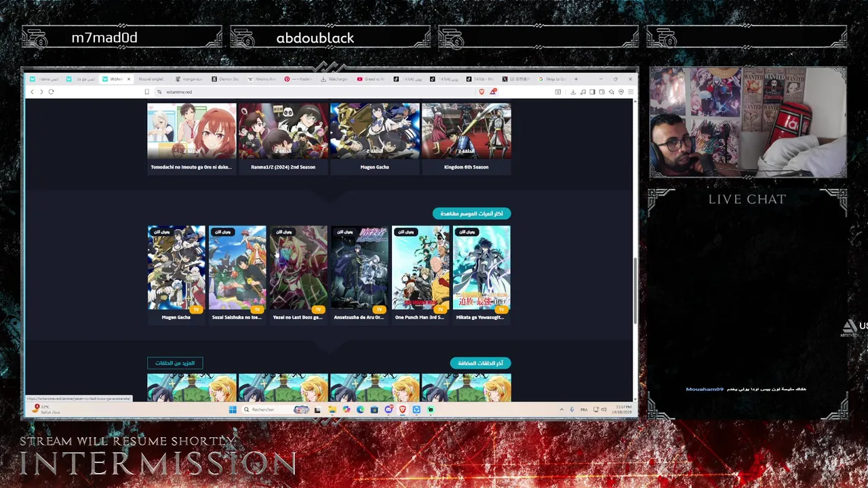
Task: Click the Kingdom 6th Season title link
Action: 466,167
